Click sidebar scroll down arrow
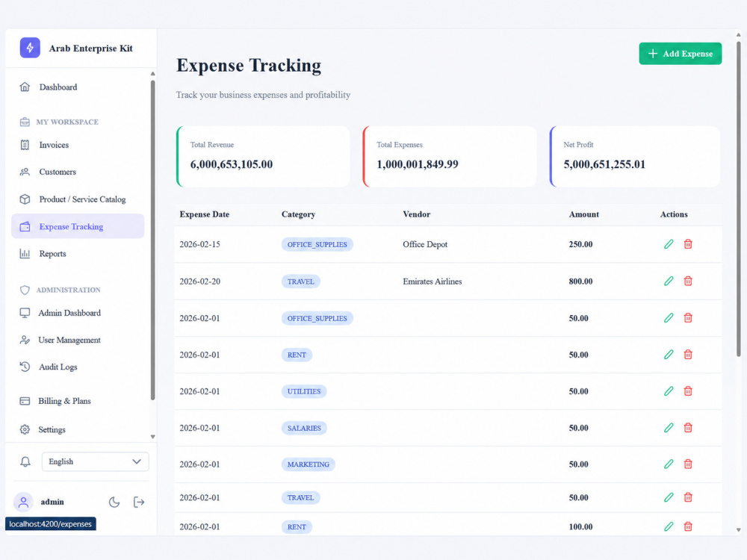747x560 pixels. click(x=152, y=437)
